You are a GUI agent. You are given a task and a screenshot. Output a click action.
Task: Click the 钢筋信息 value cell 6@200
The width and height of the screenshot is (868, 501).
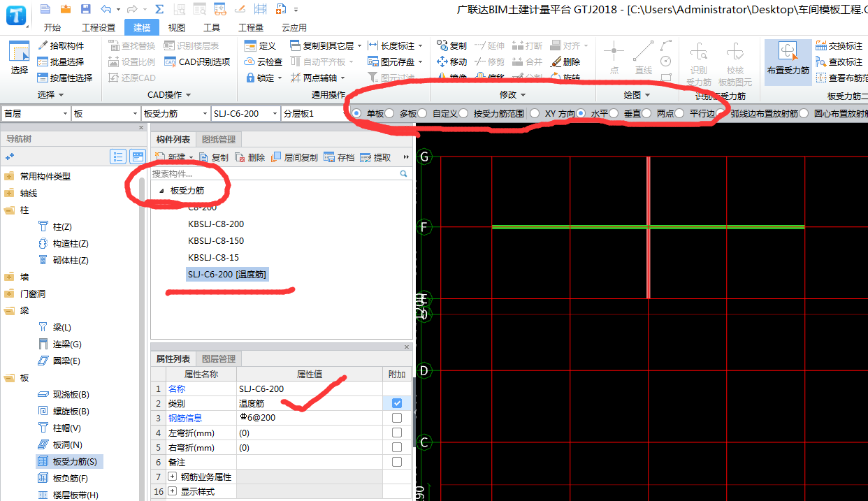tap(310, 418)
